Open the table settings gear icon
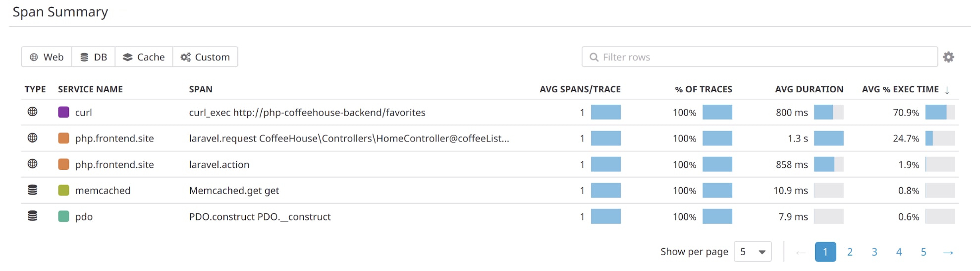Viewport: 980px width, 271px height. click(948, 57)
